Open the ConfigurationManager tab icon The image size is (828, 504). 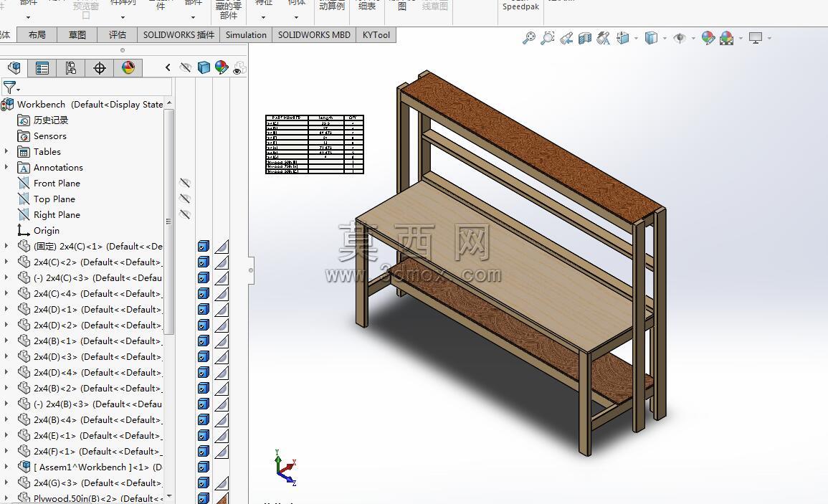click(x=71, y=67)
